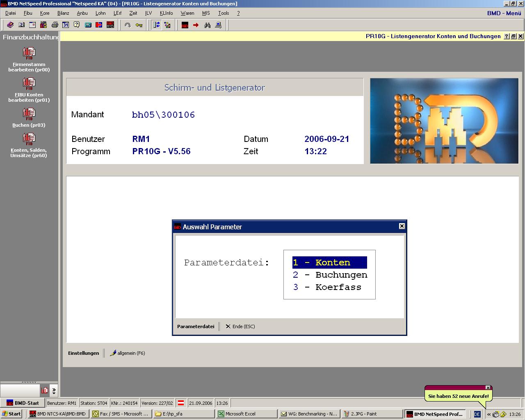Viewport: 525px width, 420px height.
Task: Click the printer icon in the toolbar
Action: (55, 25)
